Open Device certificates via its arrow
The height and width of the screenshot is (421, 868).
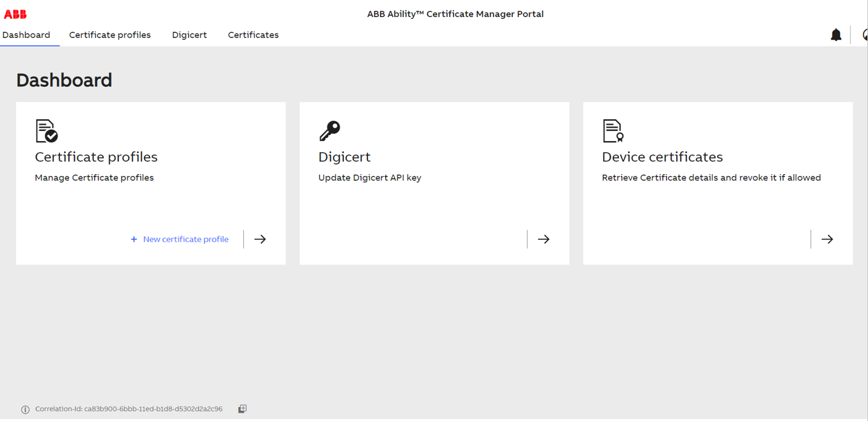click(x=827, y=239)
